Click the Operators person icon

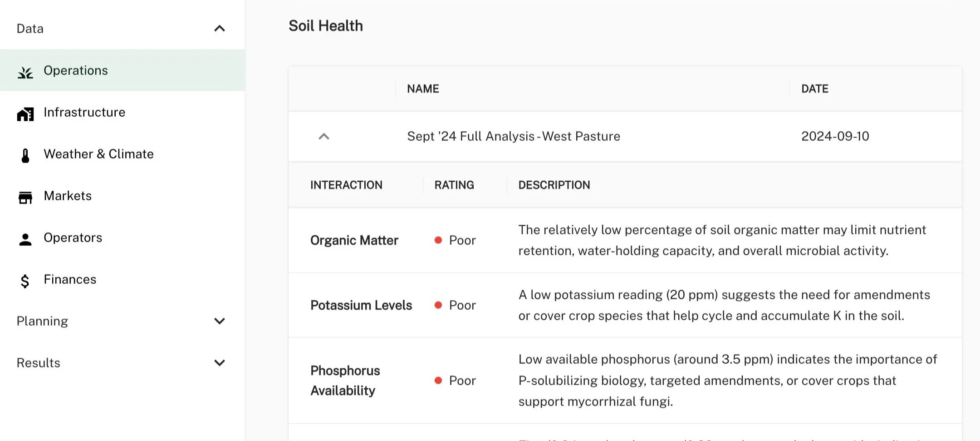tap(25, 239)
